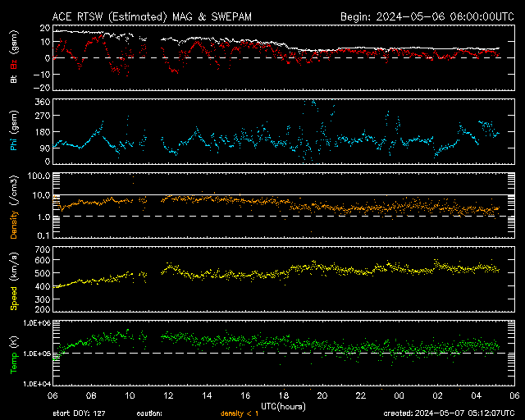Click the 360 tick on Phi axis
The width and height of the screenshot is (525, 420).
(x=43, y=102)
